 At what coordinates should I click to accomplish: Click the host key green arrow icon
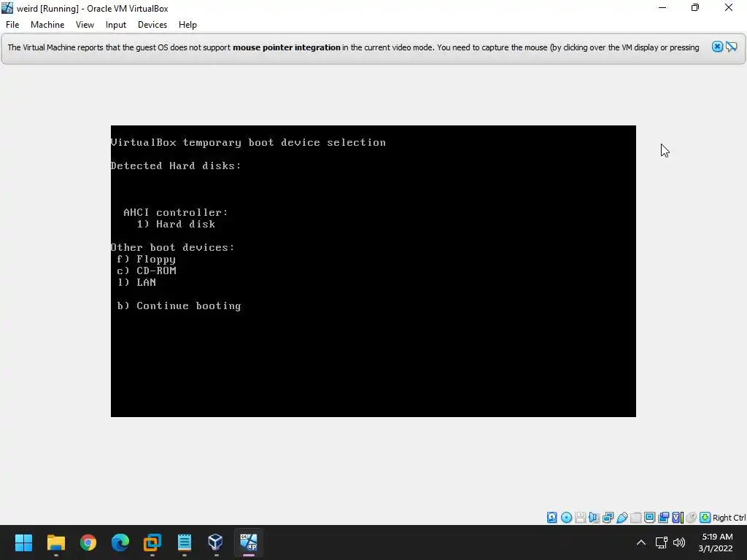(705, 518)
